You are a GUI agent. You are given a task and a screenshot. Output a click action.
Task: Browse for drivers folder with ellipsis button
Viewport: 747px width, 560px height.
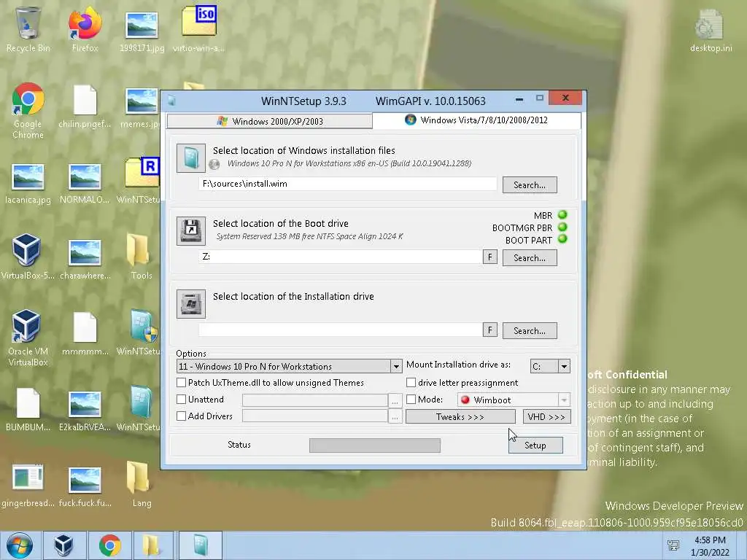[395, 416]
